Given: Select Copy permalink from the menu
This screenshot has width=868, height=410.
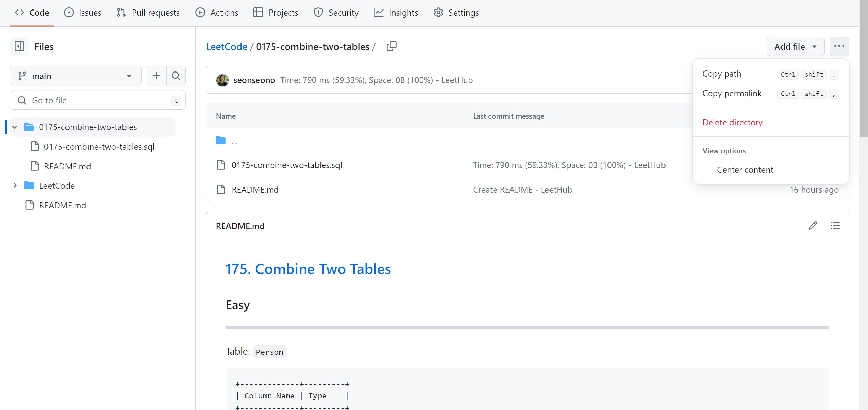Looking at the screenshot, I should (732, 93).
